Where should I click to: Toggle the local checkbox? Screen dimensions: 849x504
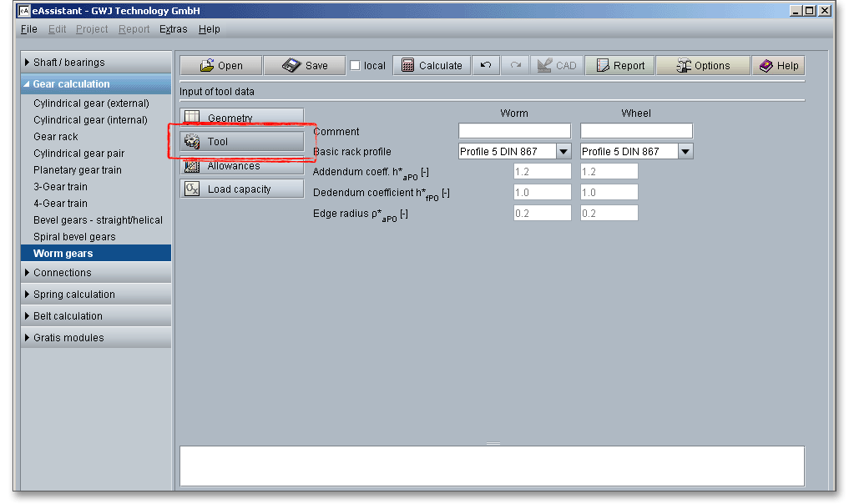click(x=355, y=66)
